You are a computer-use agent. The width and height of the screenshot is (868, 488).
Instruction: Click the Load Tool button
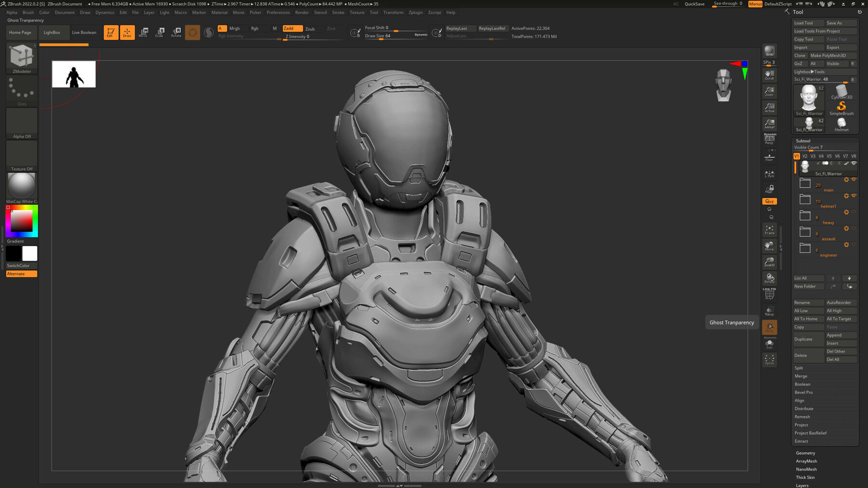[x=809, y=23]
